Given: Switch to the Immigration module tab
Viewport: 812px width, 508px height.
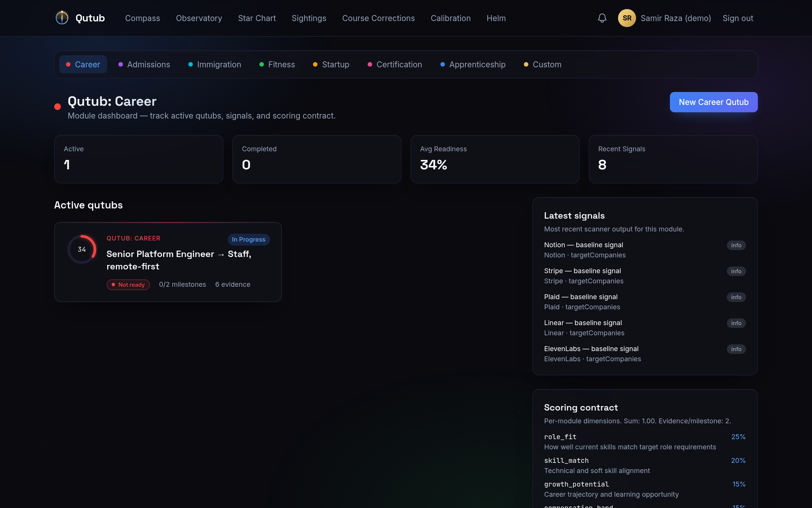Looking at the screenshot, I should point(215,64).
